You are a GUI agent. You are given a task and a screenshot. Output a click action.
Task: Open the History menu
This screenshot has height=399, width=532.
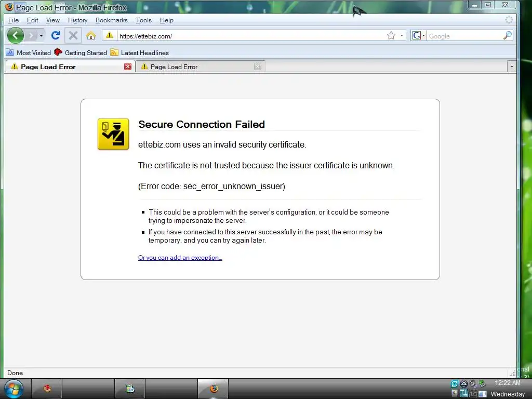(x=78, y=20)
